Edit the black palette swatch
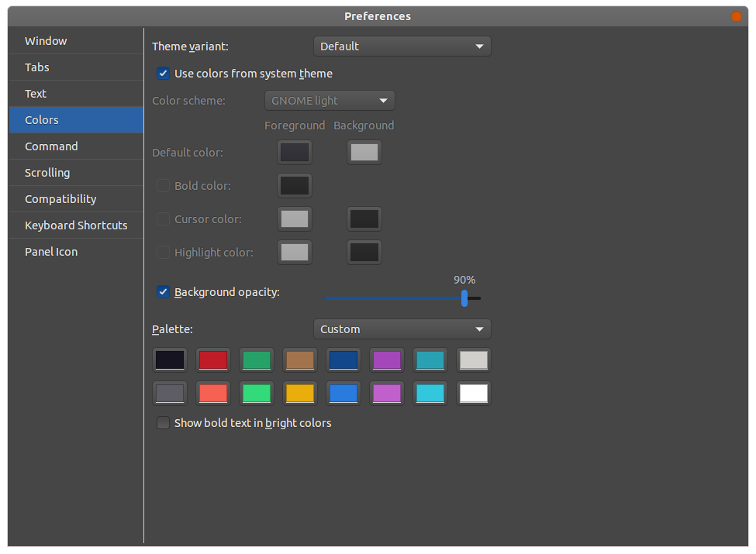The image size is (756, 554). (170, 360)
